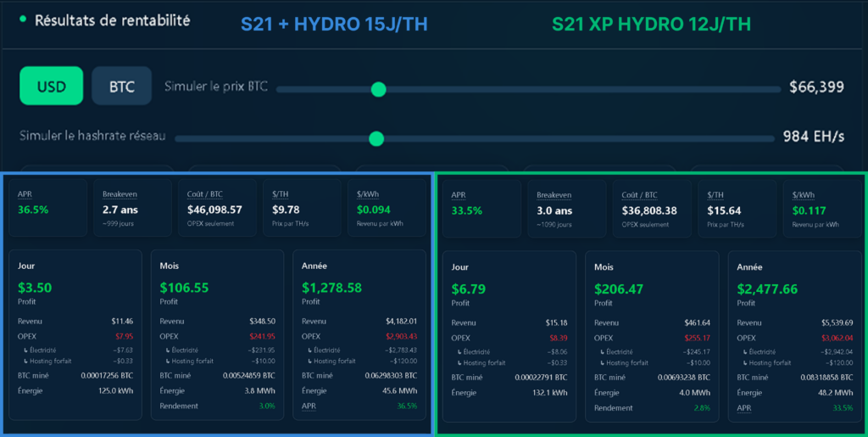
Task: Click the daily profit '$6.79'
Action: [469, 289]
